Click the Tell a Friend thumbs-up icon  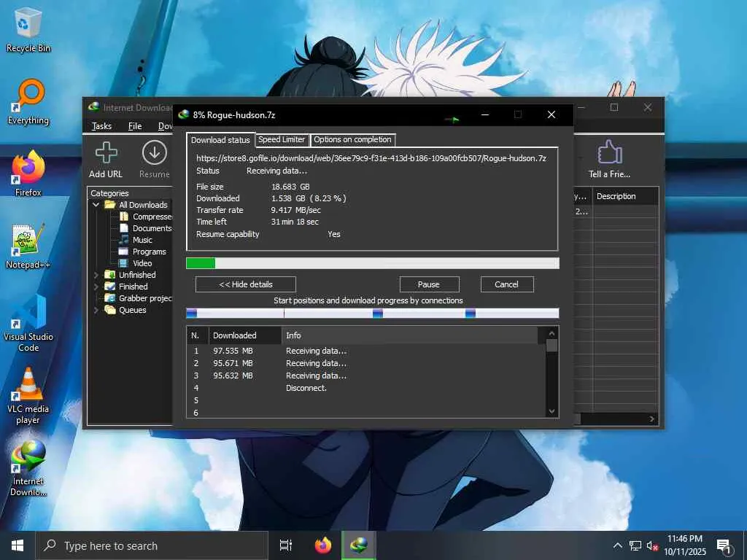point(609,153)
